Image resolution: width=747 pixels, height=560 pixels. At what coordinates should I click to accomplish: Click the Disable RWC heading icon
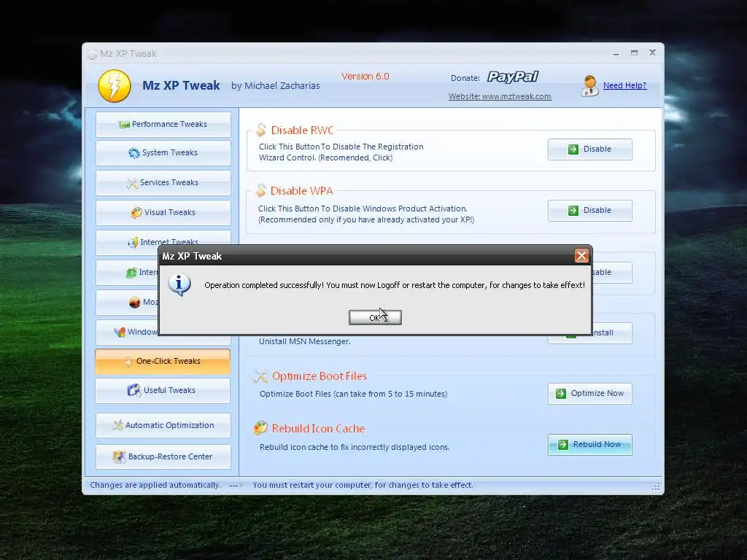click(261, 130)
